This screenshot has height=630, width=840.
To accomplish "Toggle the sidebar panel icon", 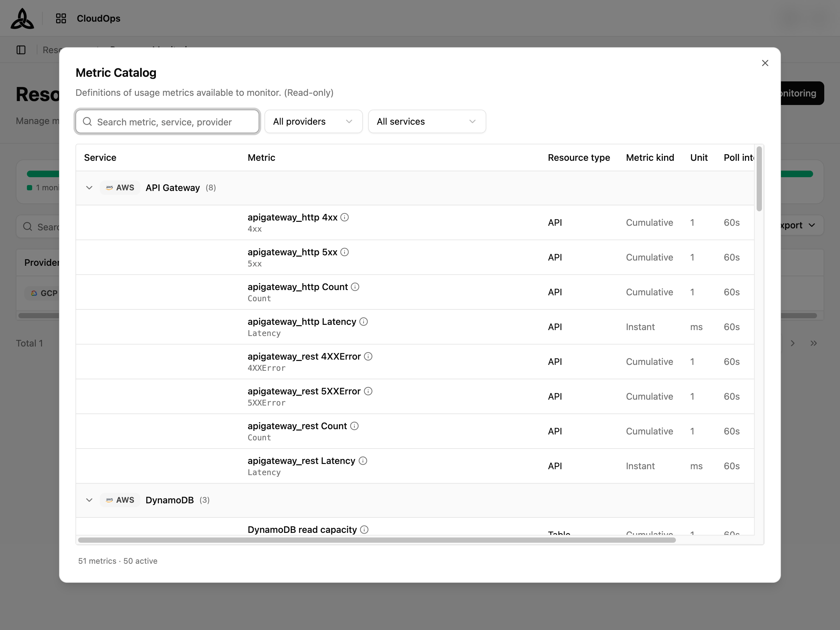I will (21, 50).
